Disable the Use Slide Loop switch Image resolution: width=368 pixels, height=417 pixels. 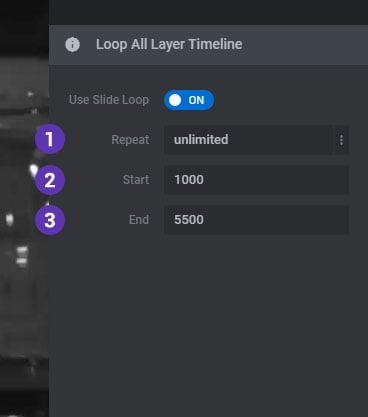[189, 100]
